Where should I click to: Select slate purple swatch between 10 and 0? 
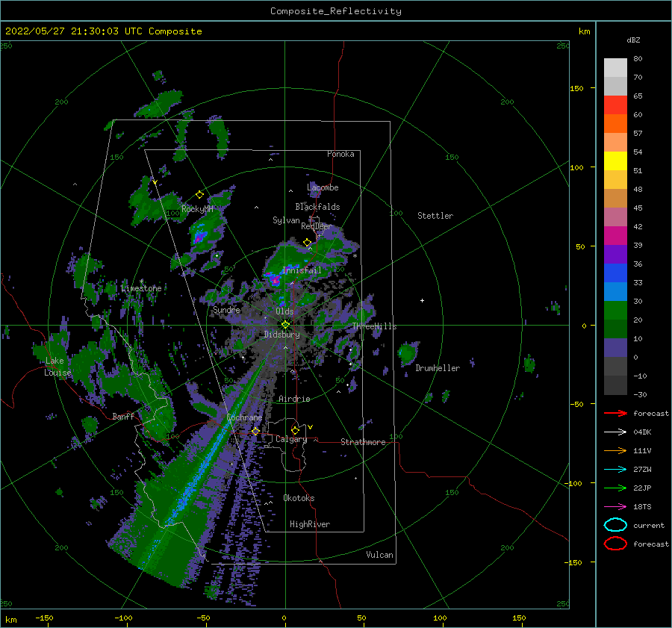[x=615, y=347]
